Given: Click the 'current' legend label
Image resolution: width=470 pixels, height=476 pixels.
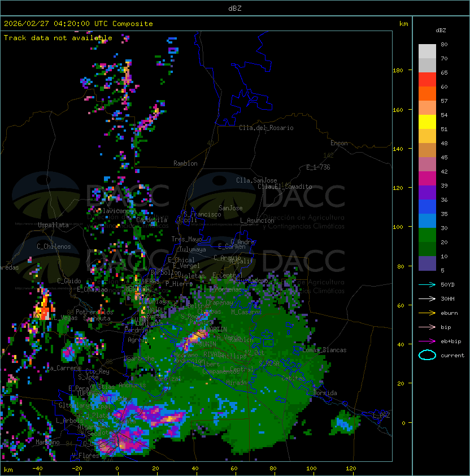Looking at the screenshot, I should (452, 355).
